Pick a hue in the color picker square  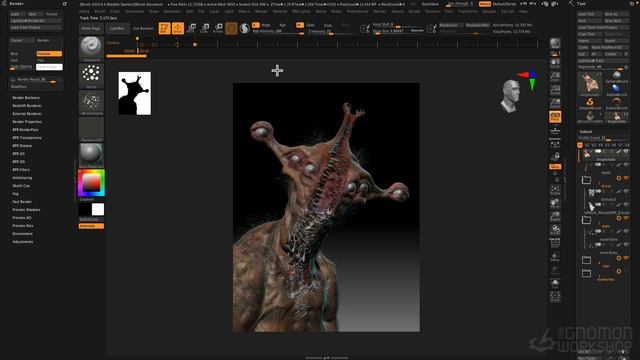[91, 182]
